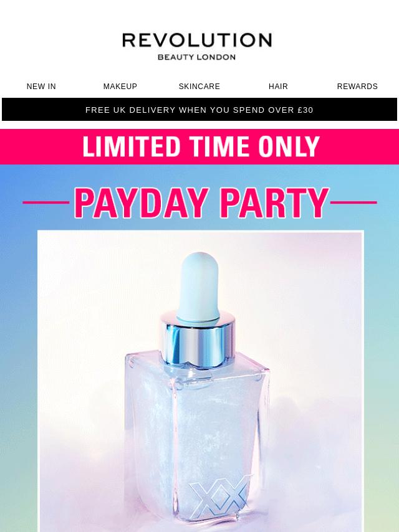Click the pink line left of PAYDAY PARTY

pos(46,202)
